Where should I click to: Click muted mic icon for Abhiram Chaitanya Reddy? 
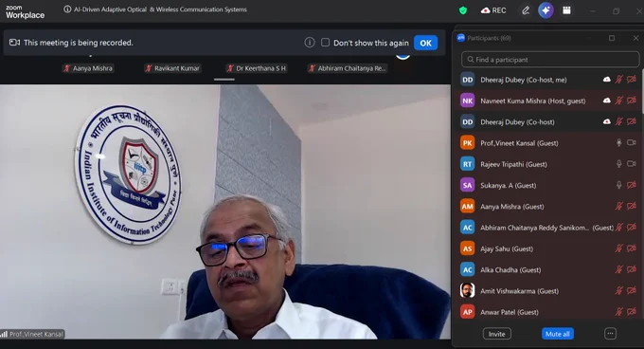point(619,227)
